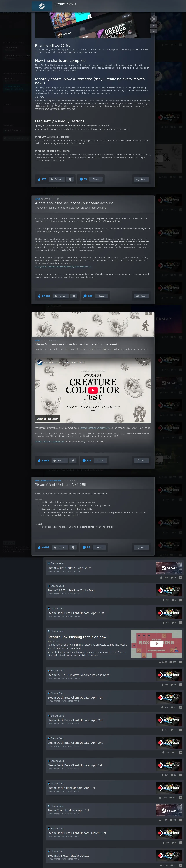Image resolution: width=186 pixels, height=868 pixels.
Task: Open comments bubble on Creature Fest post
Action: click(87, 460)
